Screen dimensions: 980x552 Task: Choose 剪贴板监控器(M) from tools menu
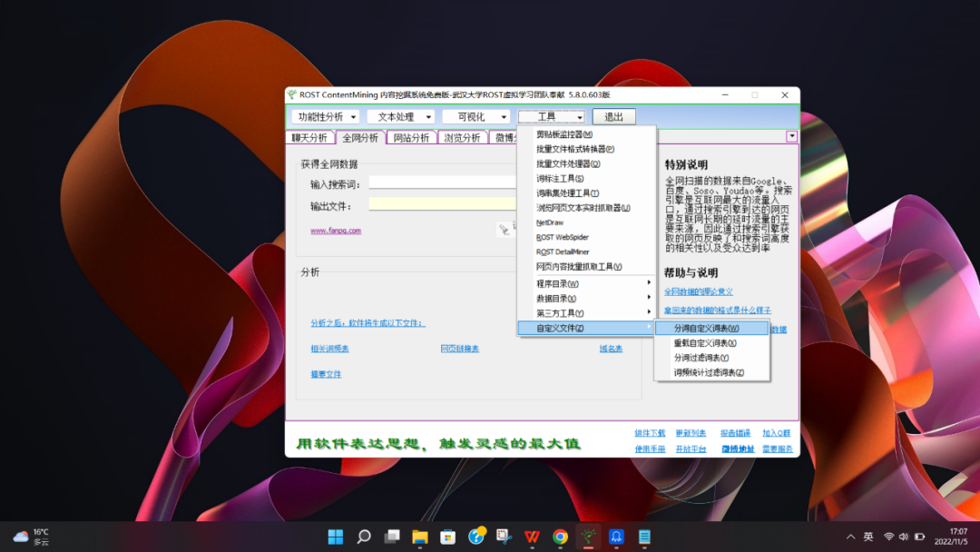pos(586,134)
